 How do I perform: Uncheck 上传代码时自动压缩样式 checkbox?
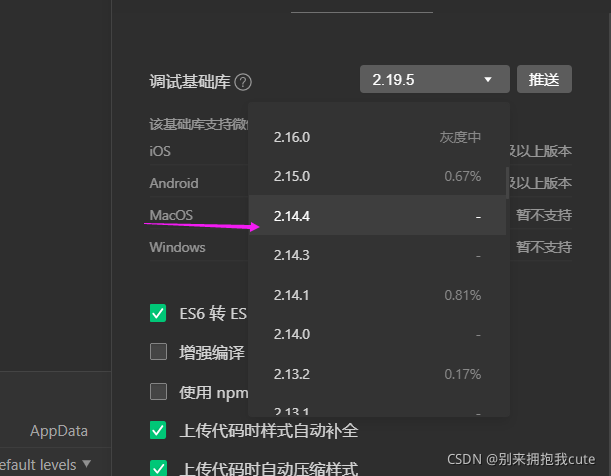coord(158,467)
